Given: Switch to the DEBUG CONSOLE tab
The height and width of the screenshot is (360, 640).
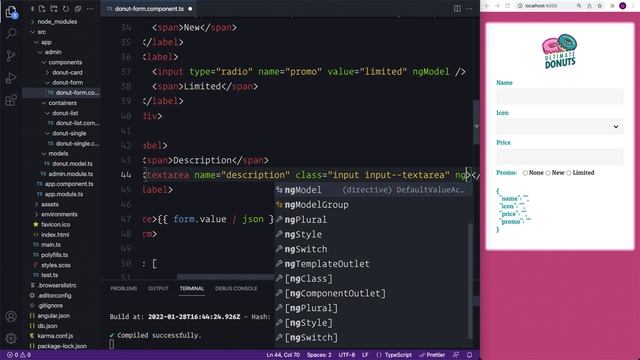Looking at the screenshot, I should pyautogui.click(x=236, y=289).
